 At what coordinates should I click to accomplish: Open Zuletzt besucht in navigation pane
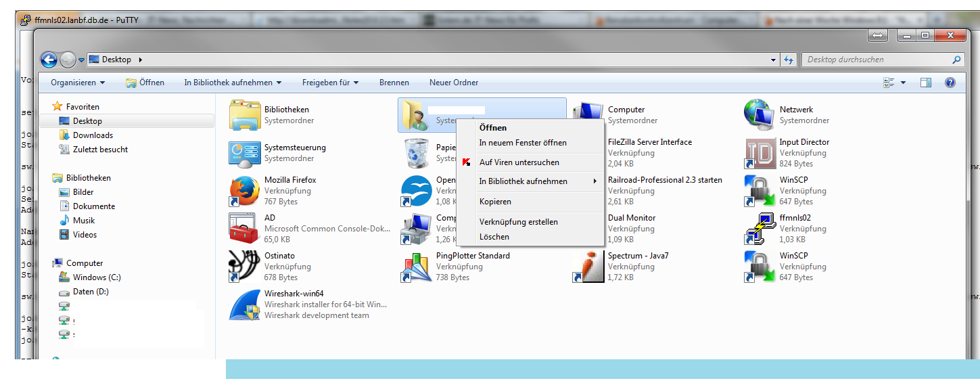coord(93,150)
